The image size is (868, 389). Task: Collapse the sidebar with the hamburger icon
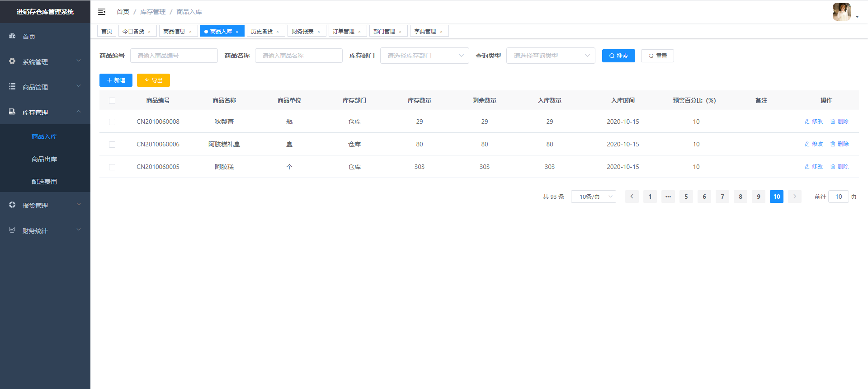[102, 12]
